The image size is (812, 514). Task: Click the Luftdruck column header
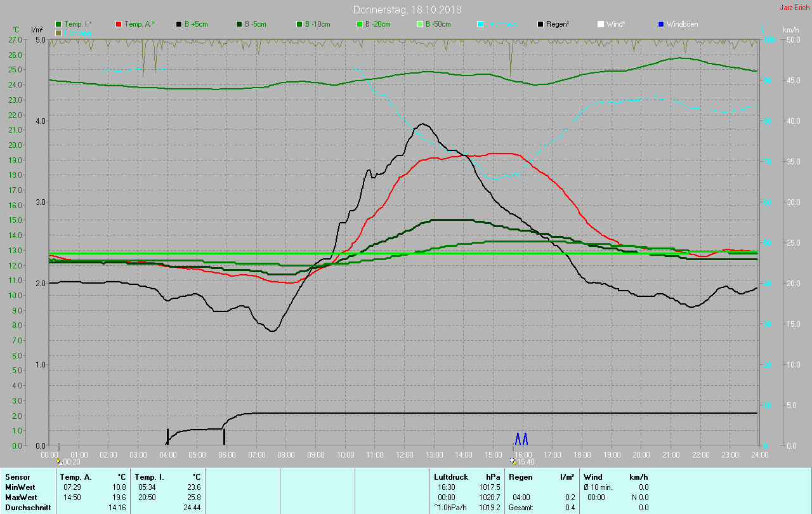451,477
